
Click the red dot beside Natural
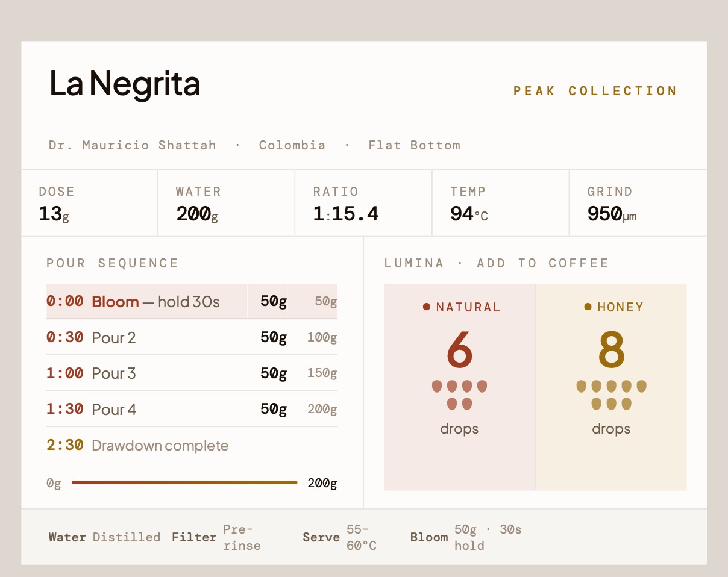tap(427, 307)
